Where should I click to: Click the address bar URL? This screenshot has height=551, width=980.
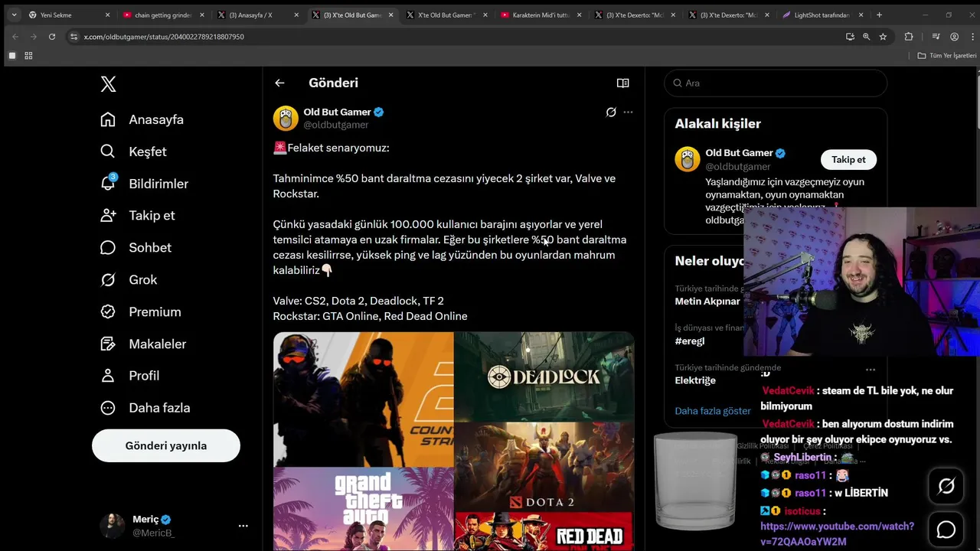tap(164, 37)
